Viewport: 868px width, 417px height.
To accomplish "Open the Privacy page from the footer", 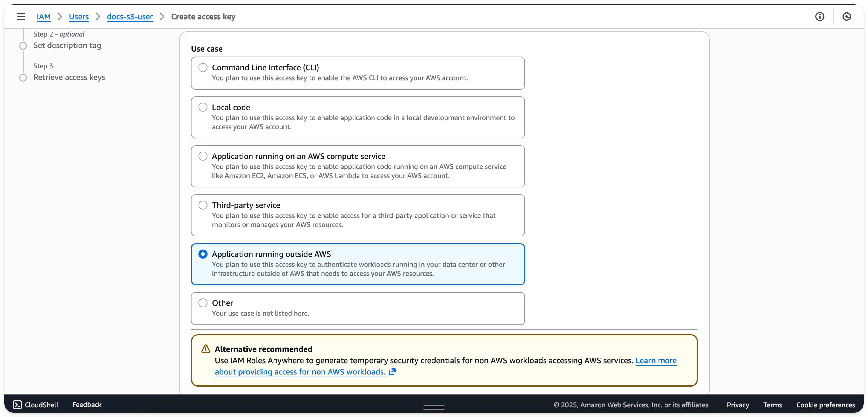I will pos(738,405).
